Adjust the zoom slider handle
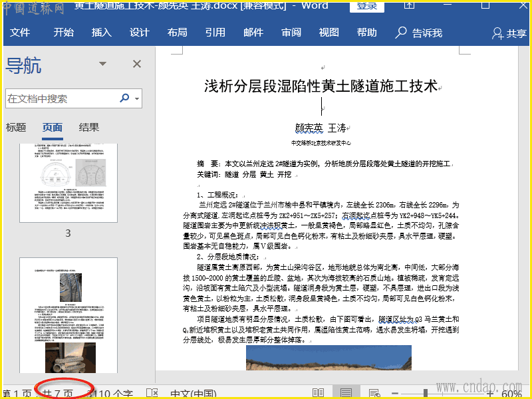Image resolution: width=532 pixels, height=399 pixels. click(x=426, y=394)
